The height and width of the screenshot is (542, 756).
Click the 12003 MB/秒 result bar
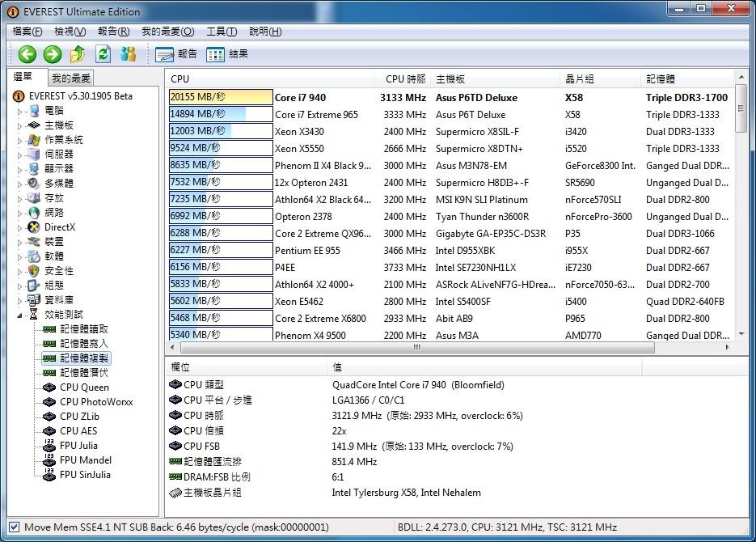(x=221, y=131)
